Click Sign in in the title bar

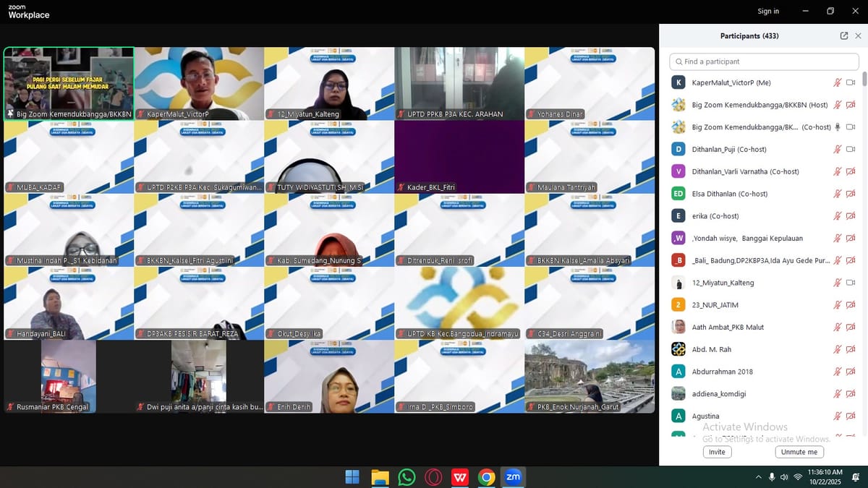pos(768,12)
